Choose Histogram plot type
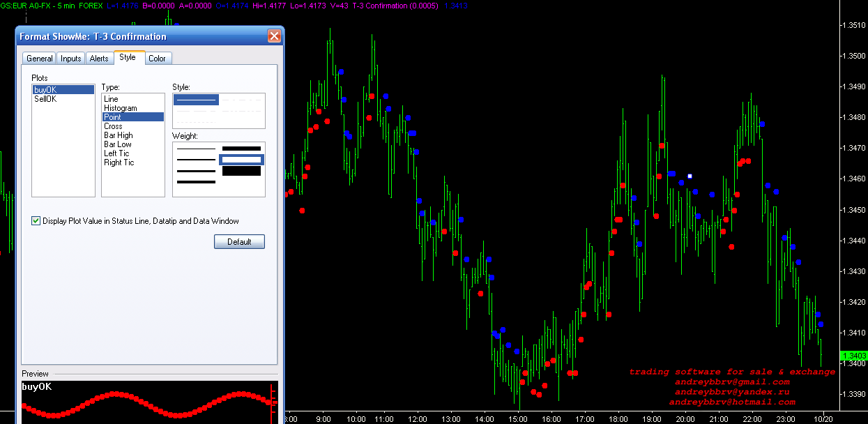 coord(121,108)
